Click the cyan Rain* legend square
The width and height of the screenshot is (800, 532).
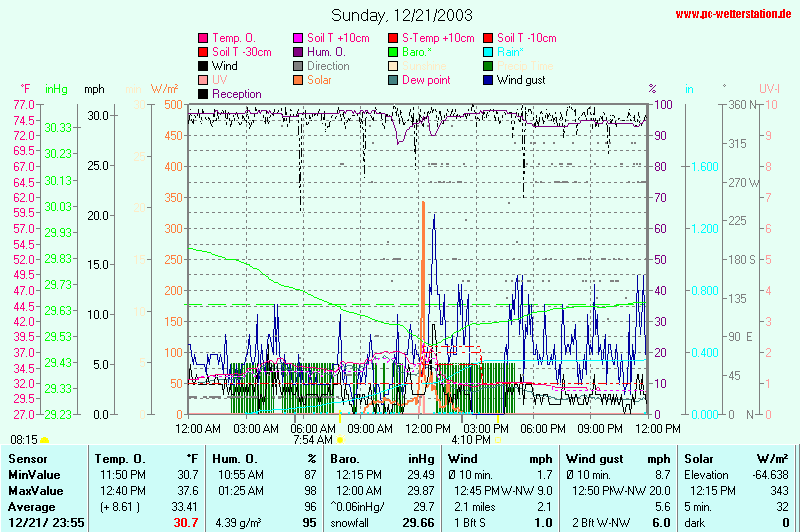(x=488, y=52)
